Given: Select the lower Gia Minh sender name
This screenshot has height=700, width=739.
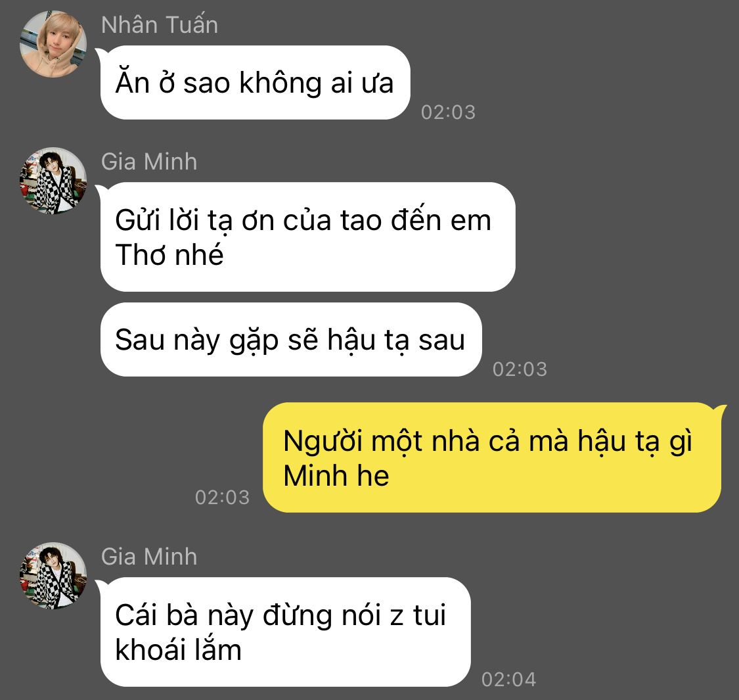Looking at the screenshot, I should click(149, 557).
